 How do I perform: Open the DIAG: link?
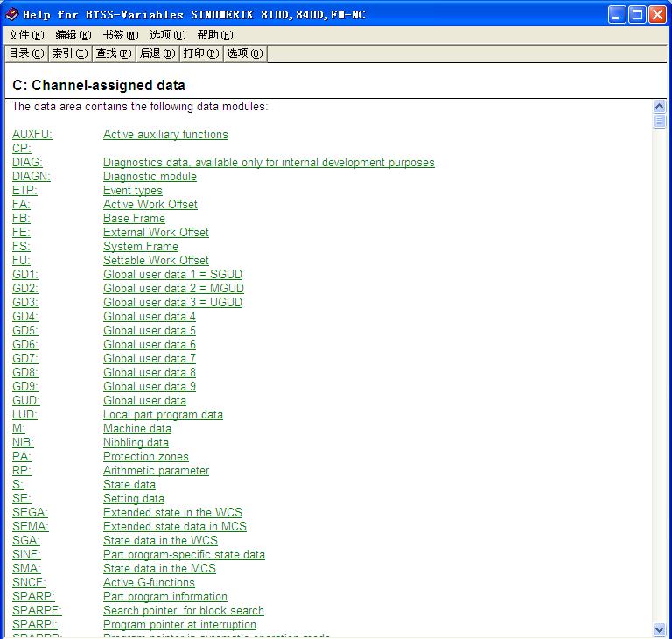tap(27, 162)
